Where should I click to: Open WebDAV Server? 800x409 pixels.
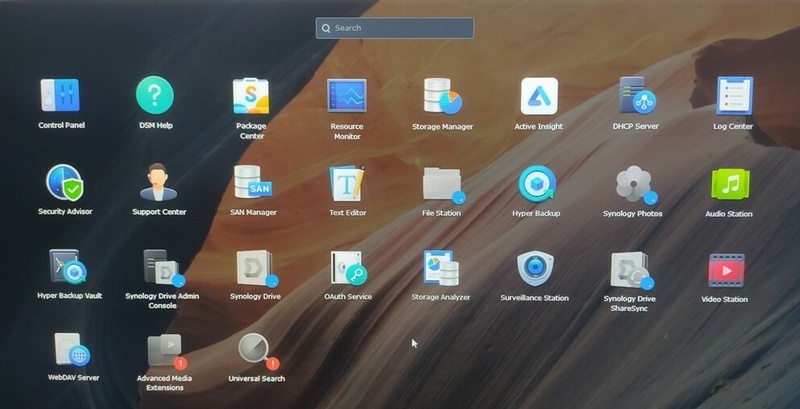pos(72,350)
